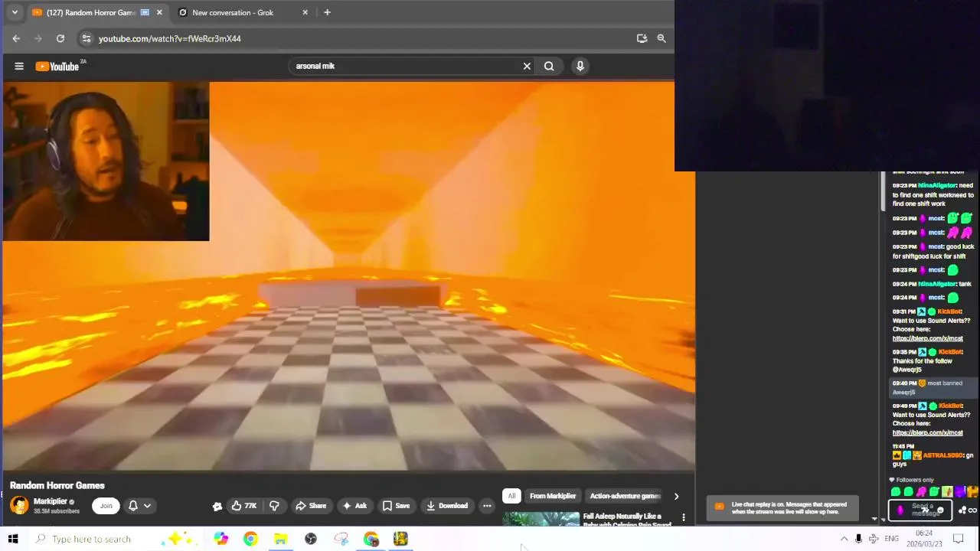This screenshot has width=980, height=551.
Task: Open more actions three-dot menu
Action: pyautogui.click(x=487, y=505)
